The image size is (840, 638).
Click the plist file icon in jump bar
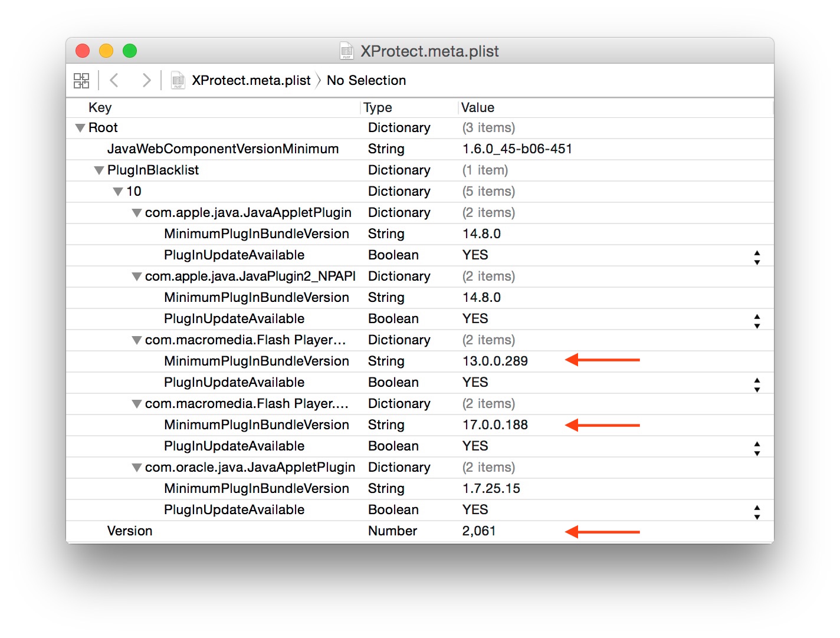pyautogui.click(x=178, y=80)
